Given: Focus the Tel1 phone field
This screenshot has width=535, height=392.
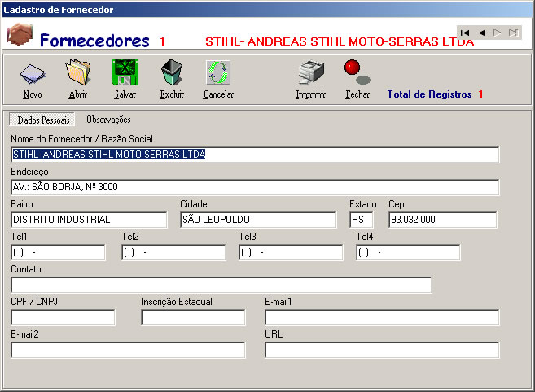Looking at the screenshot, I should (x=58, y=252).
